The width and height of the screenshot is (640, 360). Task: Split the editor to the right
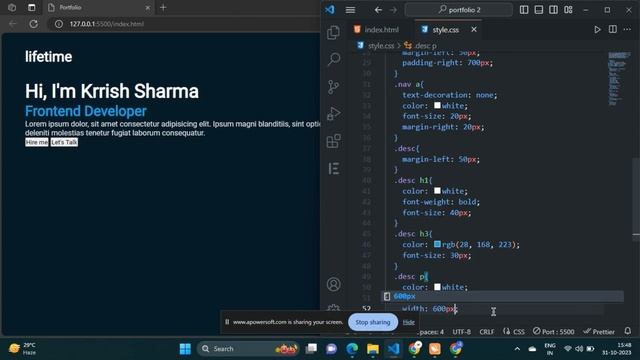[613, 29]
